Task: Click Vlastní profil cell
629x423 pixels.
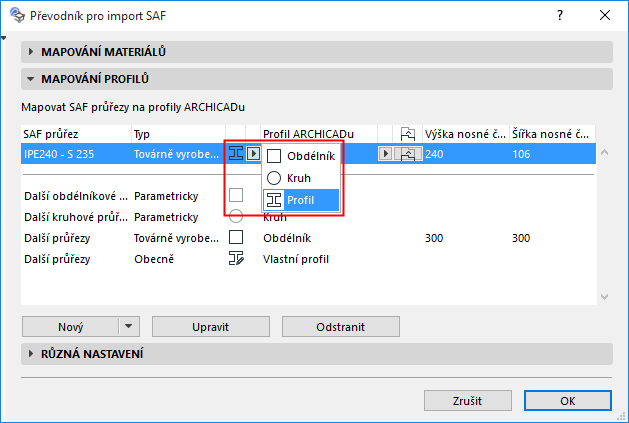Action: (296, 259)
